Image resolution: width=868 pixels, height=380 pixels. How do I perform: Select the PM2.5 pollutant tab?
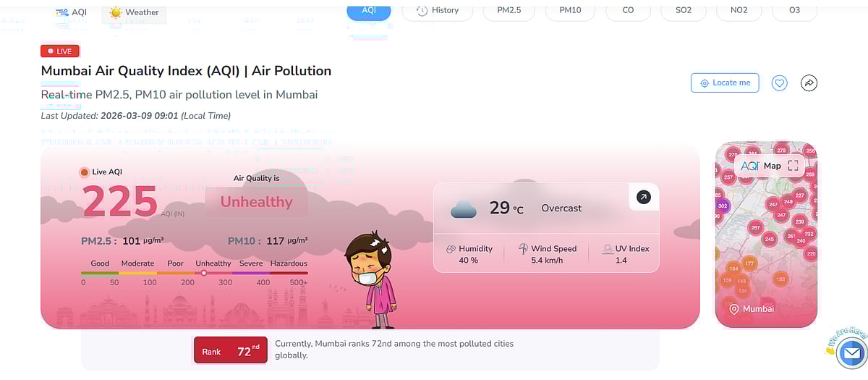click(509, 10)
